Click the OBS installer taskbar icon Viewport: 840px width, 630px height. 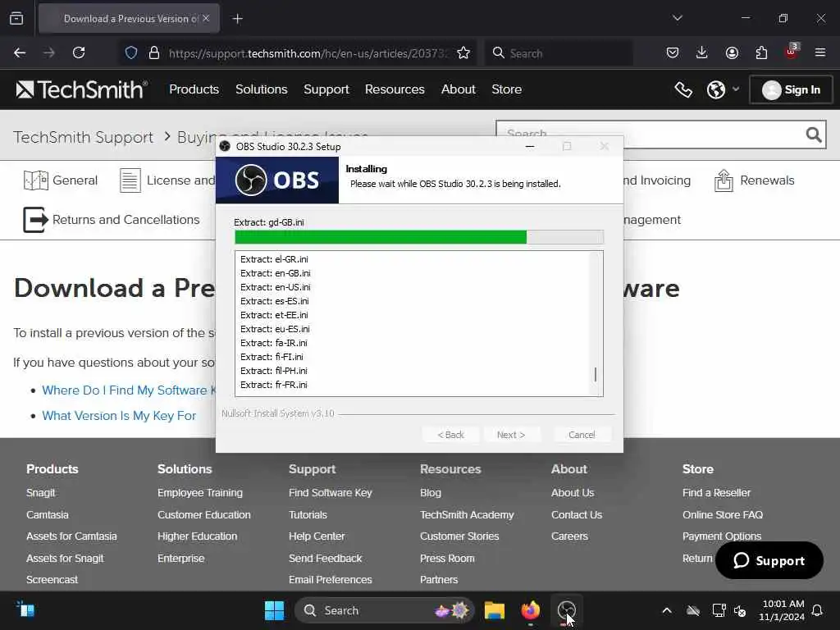566,610
